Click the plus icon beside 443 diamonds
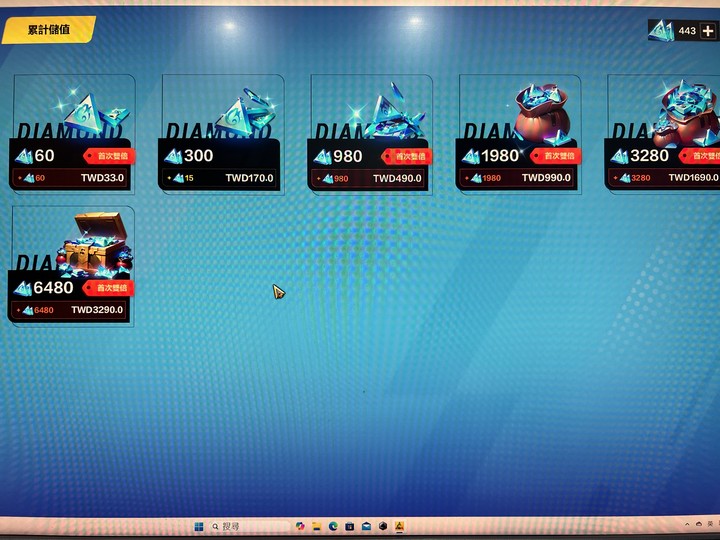 (x=708, y=31)
